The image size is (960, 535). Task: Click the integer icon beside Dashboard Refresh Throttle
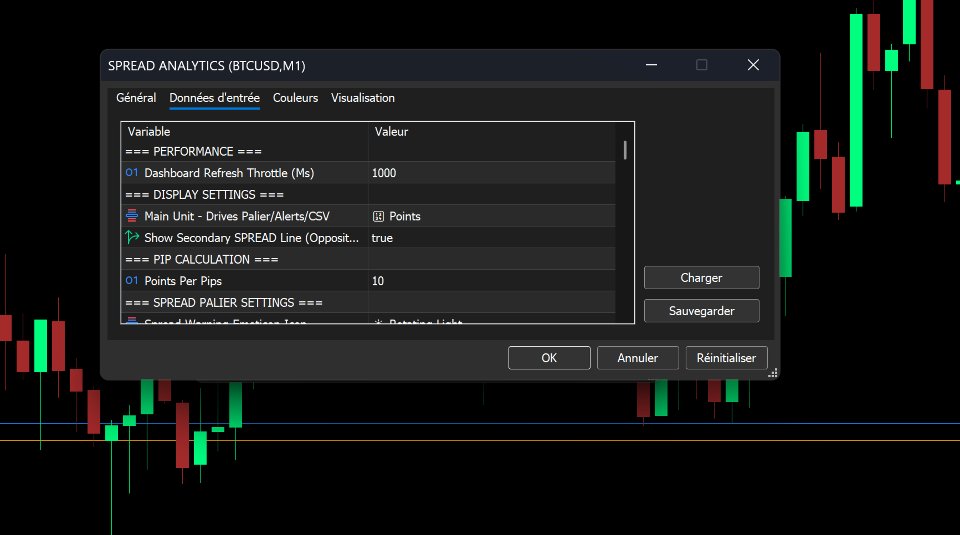(132, 173)
